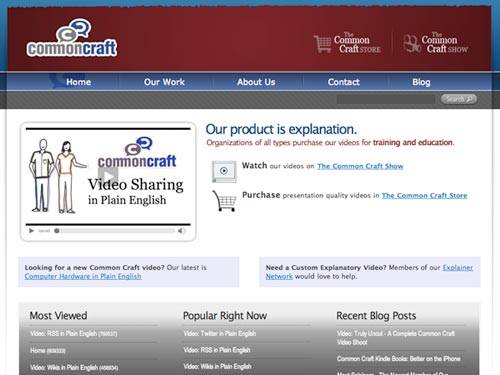Open Most Viewed Video: Wikis in Plain English
This screenshot has width=500, height=375.
[x=74, y=367]
